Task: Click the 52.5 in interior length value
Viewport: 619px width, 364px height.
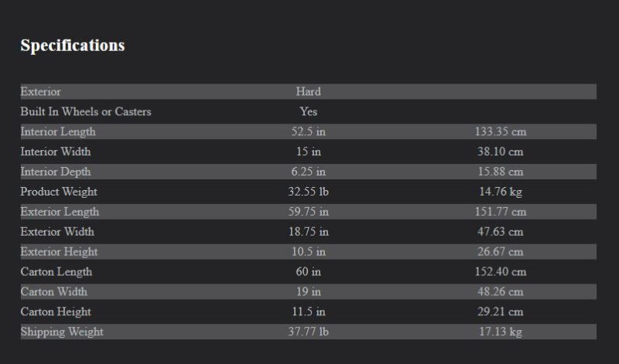Action: [308, 132]
